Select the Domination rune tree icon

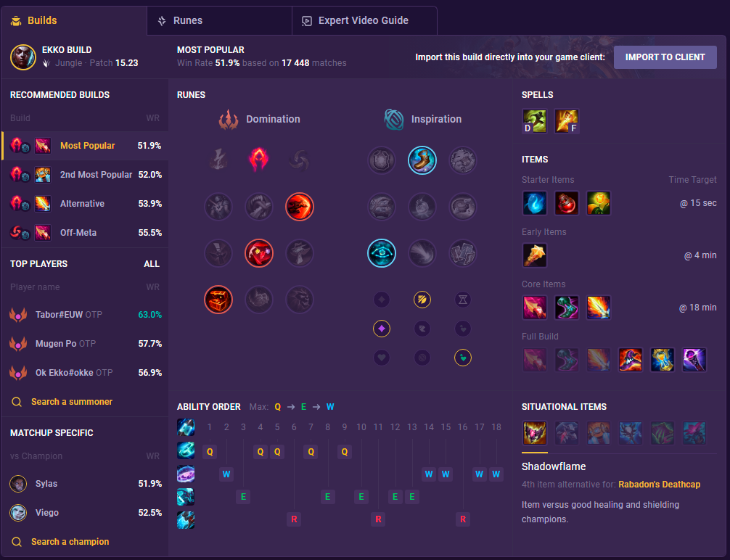[228, 119]
